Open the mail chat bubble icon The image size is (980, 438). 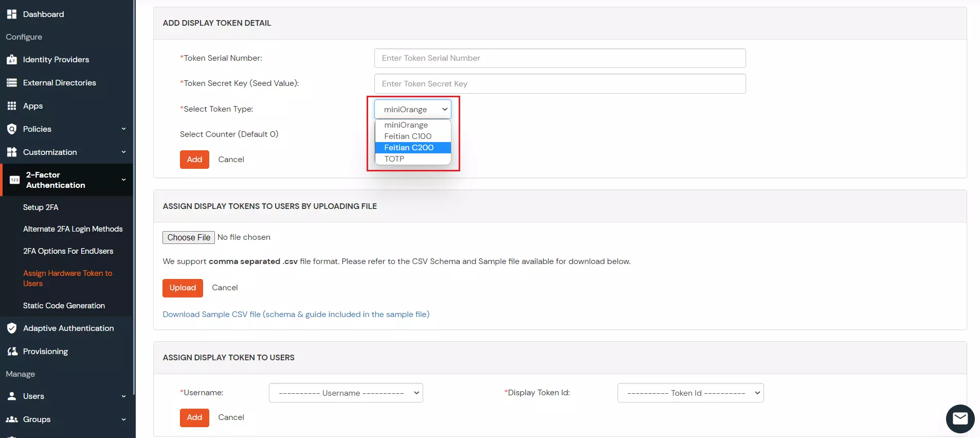(960, 419)
